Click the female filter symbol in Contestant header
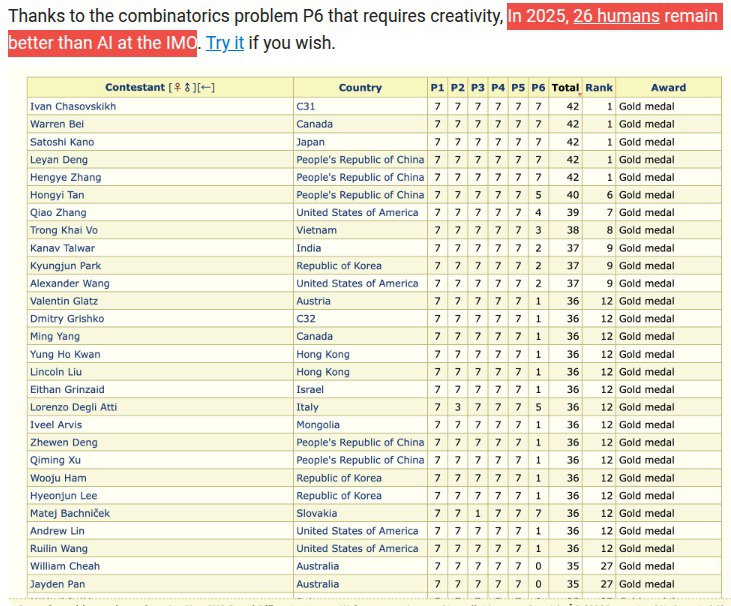The image size is (731, 606). point(176,88)
